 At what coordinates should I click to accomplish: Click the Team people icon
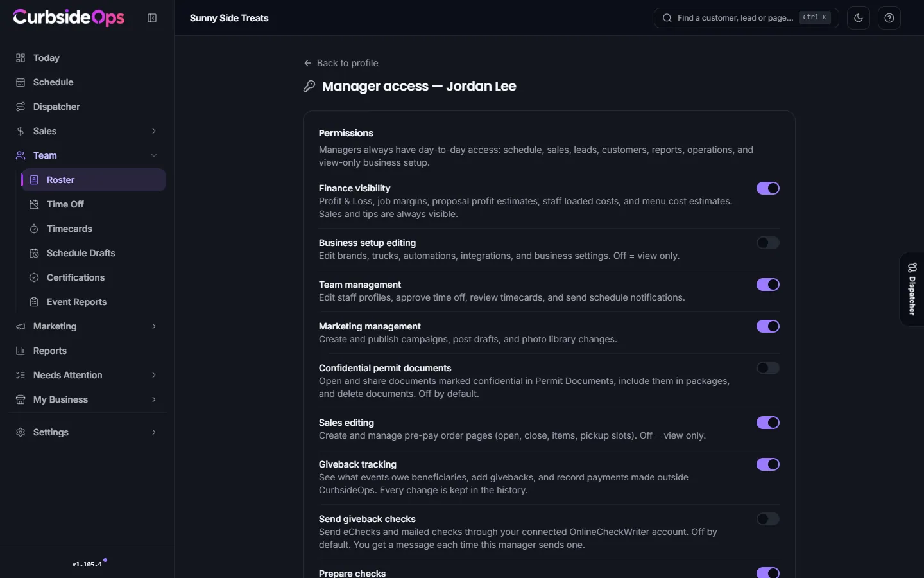[21, 155]
